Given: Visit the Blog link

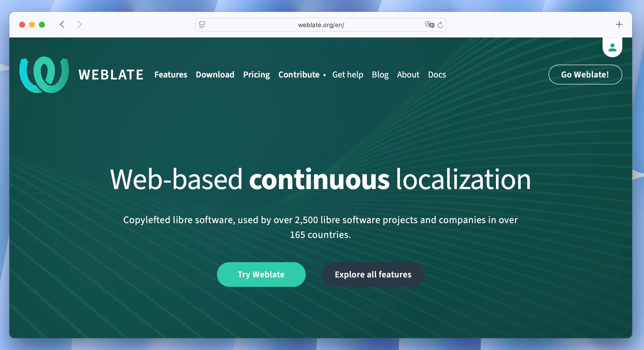Looking at the screenshot, I should point(380,75).
